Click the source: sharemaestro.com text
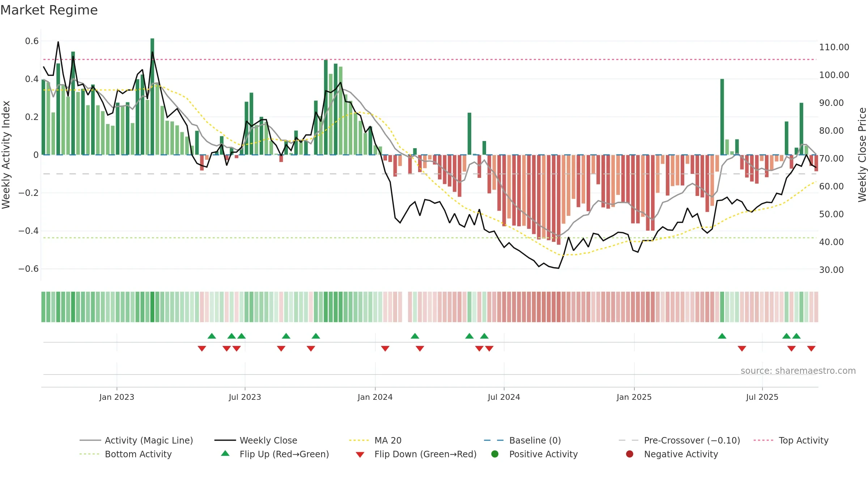868x488 pixels. click(x=798, y=371)
